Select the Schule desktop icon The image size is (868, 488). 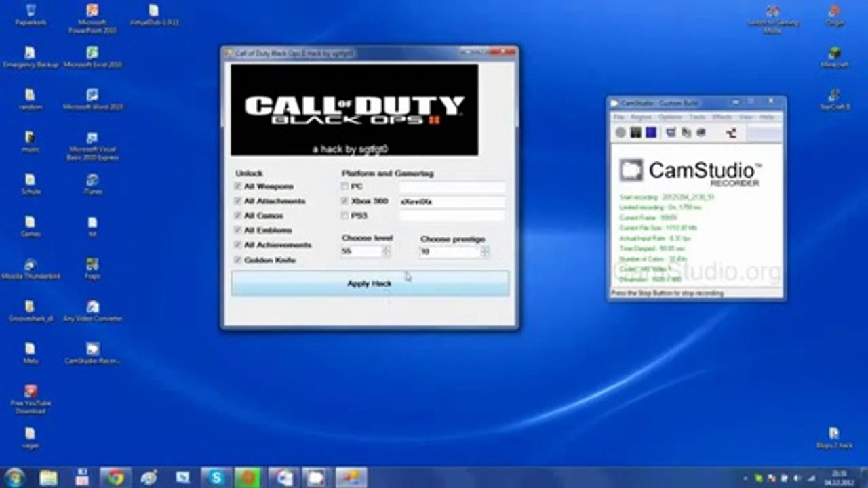[x=31, y=183]
